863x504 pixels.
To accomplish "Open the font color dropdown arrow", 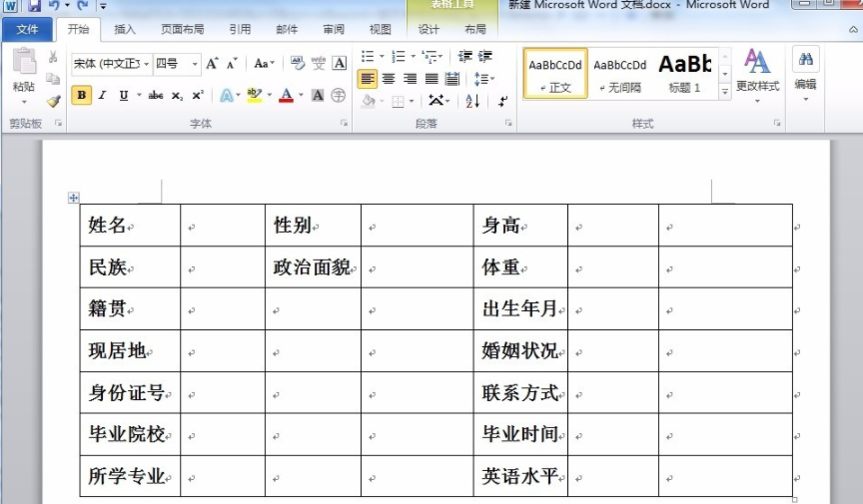I will coord(301,96).
